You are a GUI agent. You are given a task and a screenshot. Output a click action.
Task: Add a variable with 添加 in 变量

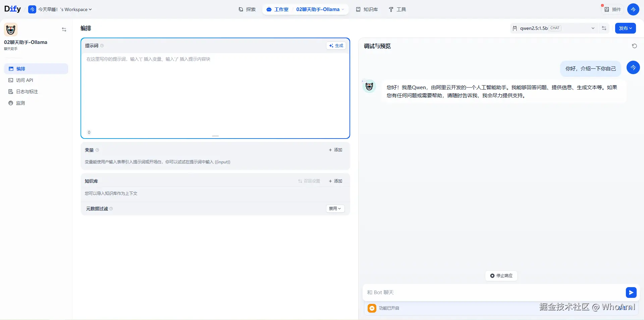pos(335,150)
